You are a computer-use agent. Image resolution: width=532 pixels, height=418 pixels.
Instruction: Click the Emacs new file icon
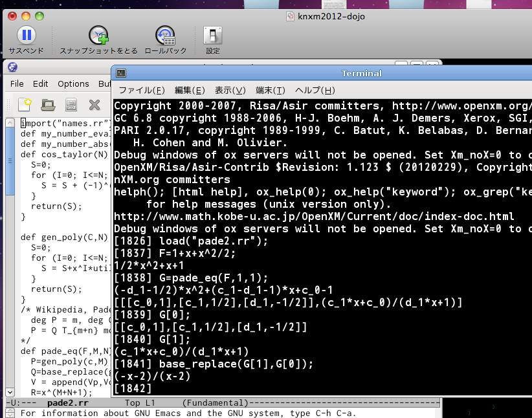pyautogui.click(x=25, y=105)
